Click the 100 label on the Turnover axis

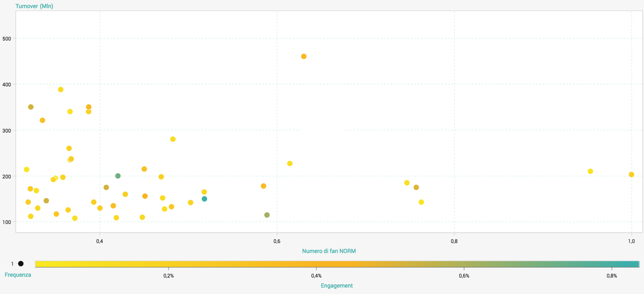click(x=7, y=222)
